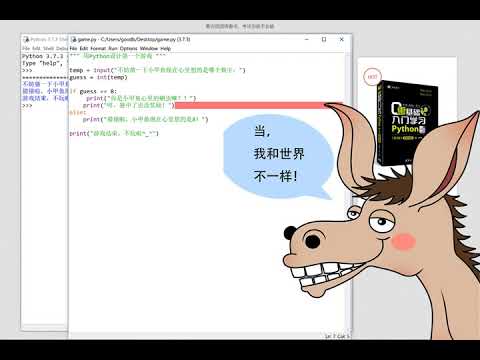This screenshot has width=480, height=360.
Task: Open the Shell menu in Python Shell window
Action: 48,48
